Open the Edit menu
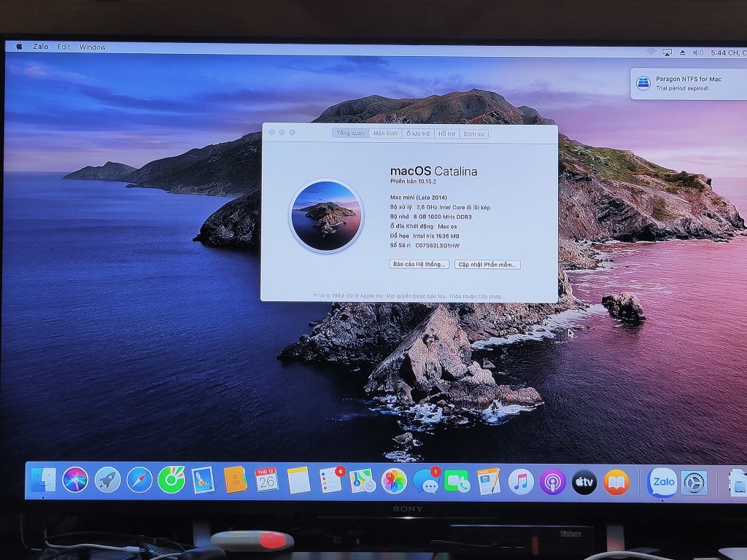 64,47
